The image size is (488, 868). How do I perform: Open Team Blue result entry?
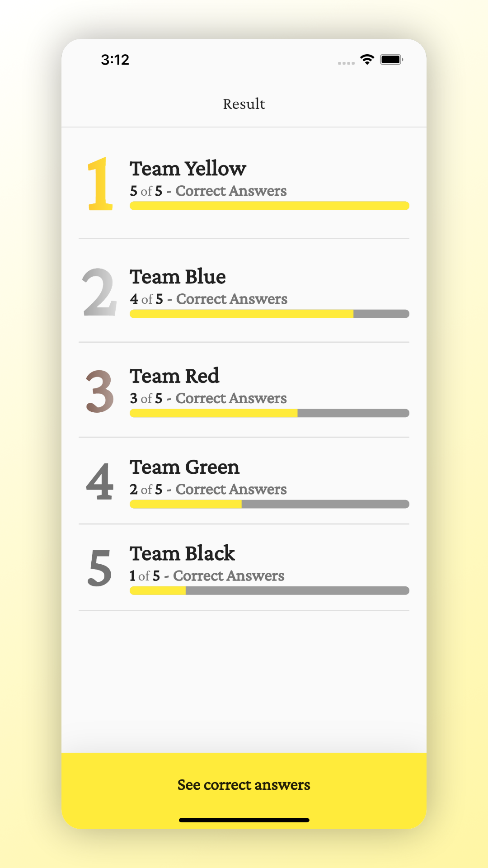coord(244,291)
